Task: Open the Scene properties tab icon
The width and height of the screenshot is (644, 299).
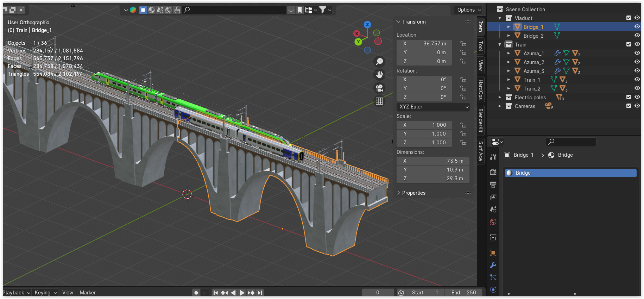Action: click(493, 209)
